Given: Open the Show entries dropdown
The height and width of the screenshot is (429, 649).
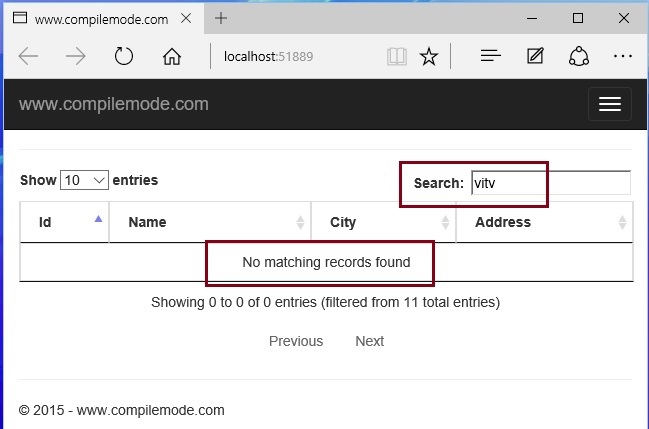Looking at the screenshot, I should [x=84, y=180].
